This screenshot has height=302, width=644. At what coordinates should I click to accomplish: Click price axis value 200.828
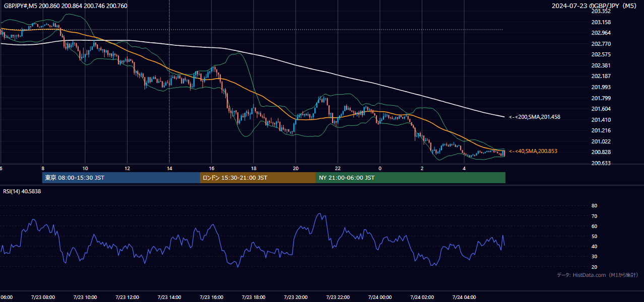click(601, 152)
